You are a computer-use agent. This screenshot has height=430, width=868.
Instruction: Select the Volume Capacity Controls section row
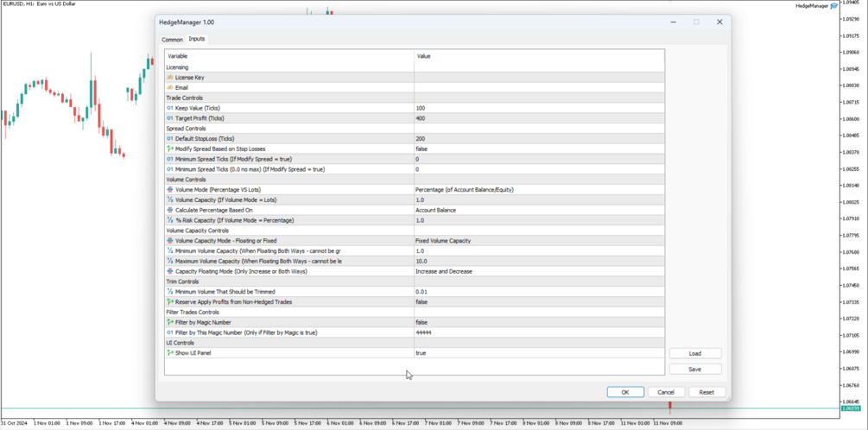tap(415, 231)
